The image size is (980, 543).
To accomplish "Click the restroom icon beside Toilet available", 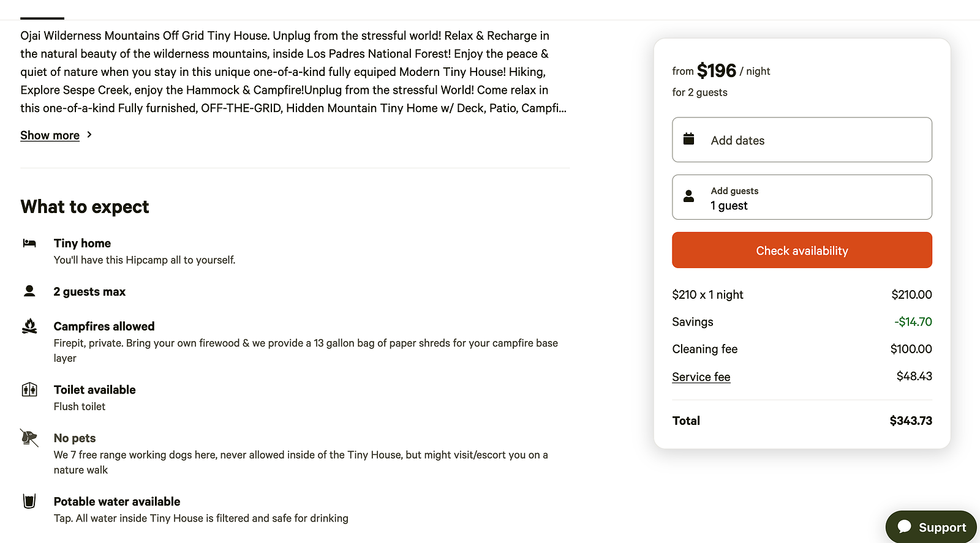I will point(29,389).
